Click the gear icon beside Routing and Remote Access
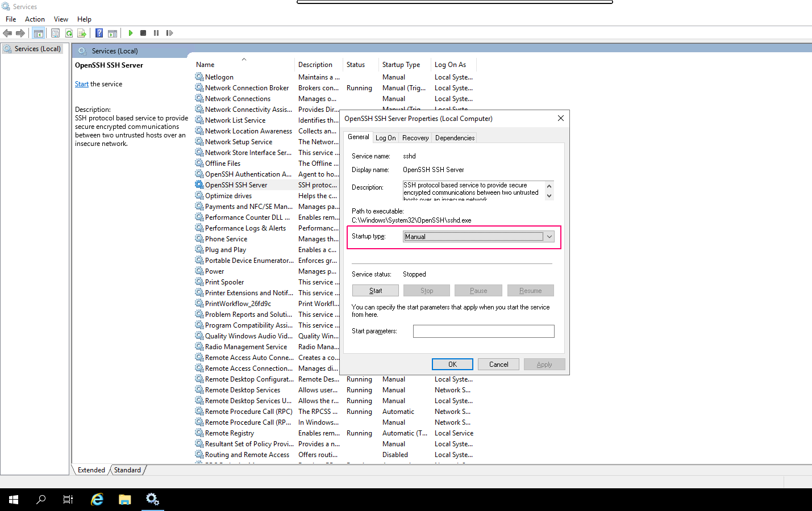The height and width of the screenshot is (511, 812). 199,454
